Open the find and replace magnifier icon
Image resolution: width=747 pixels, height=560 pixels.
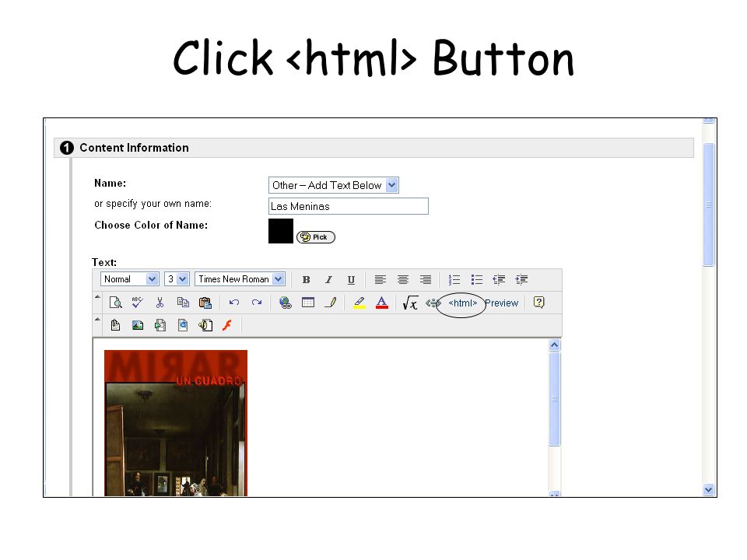click(x=116, y=303)
